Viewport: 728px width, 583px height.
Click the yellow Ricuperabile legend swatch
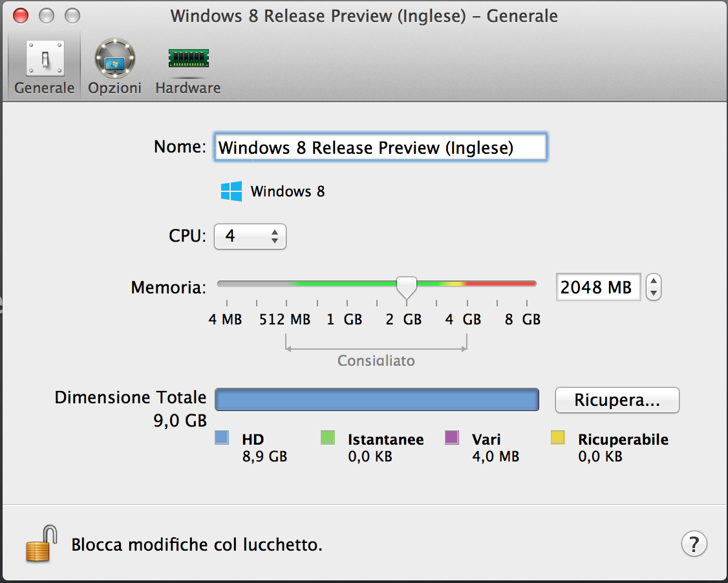(x=557, y=438)
